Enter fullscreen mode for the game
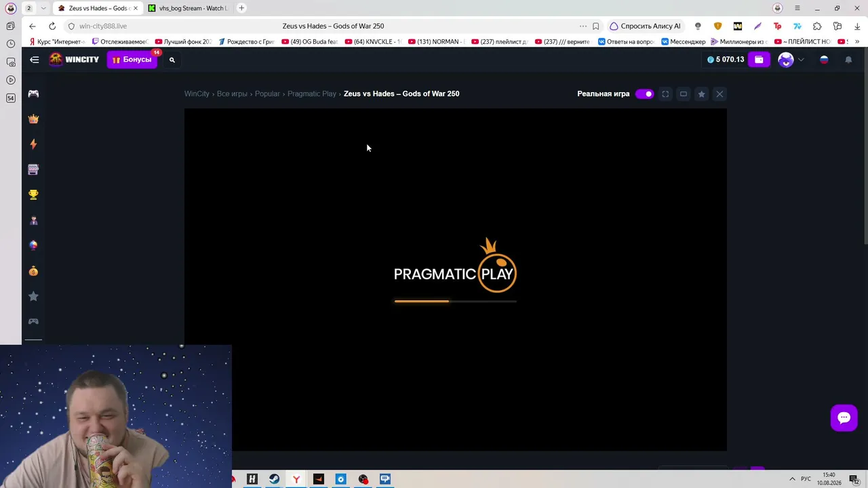The height and width of the screenshot is (488, 868). 665,94
